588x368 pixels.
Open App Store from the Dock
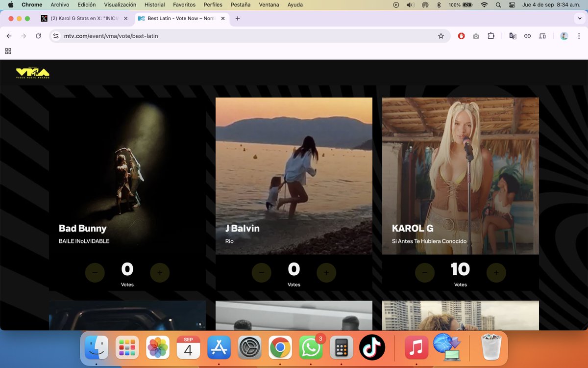[219, 348]
